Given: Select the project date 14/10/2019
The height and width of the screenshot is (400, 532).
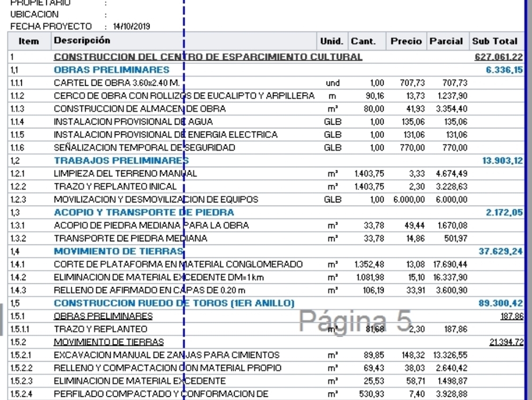Looking at the screenshot, I should point(131,27).
